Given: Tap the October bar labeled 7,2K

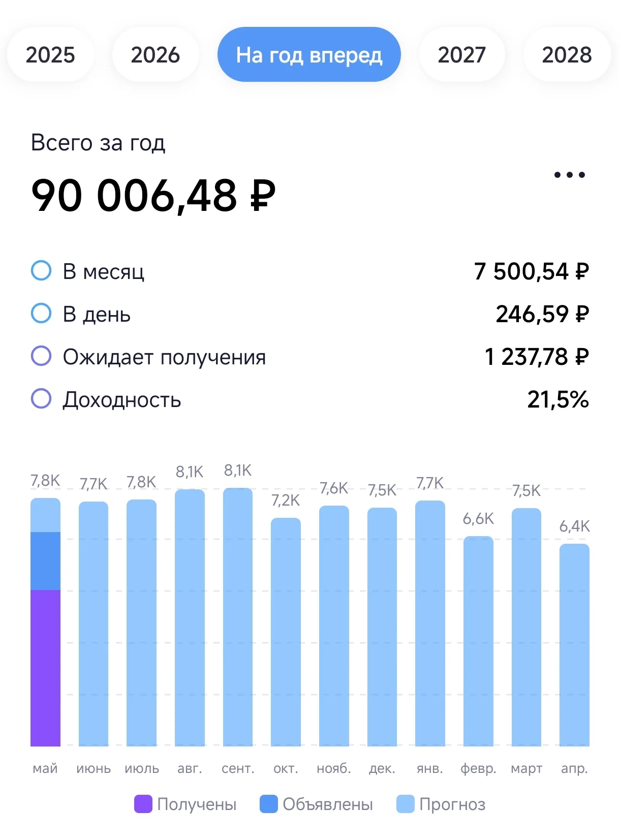Looking at the screenshot, I should tap(286, 632).
